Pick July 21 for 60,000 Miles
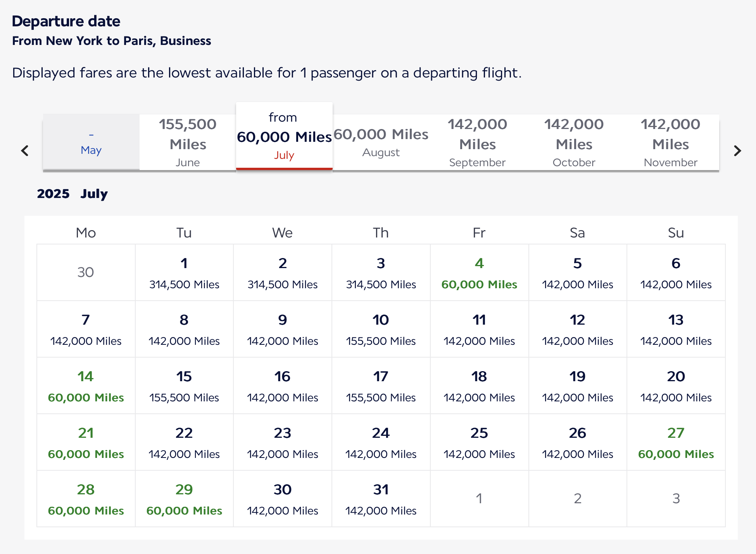756x554 pixels. coord(86,442)
